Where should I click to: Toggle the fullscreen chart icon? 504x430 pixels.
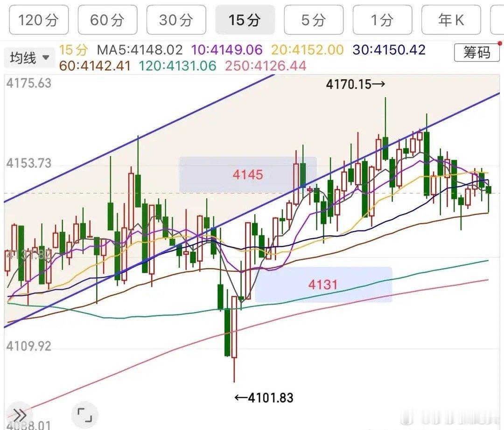[x=85, y=415]
